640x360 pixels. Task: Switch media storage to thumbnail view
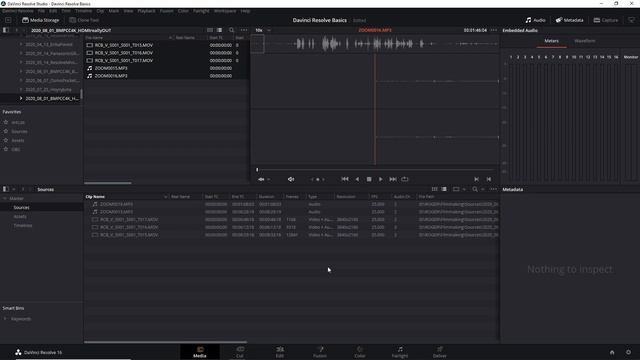(x=210, y=30)
